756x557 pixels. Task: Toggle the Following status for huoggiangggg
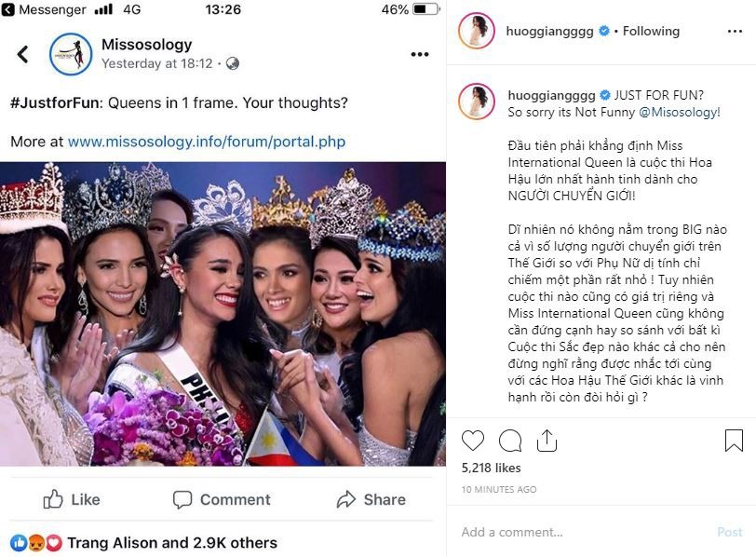click(651, 31)
